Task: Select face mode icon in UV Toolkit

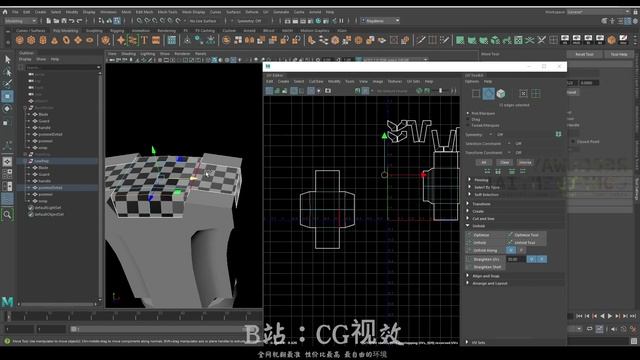Action: tap(489, 94)
